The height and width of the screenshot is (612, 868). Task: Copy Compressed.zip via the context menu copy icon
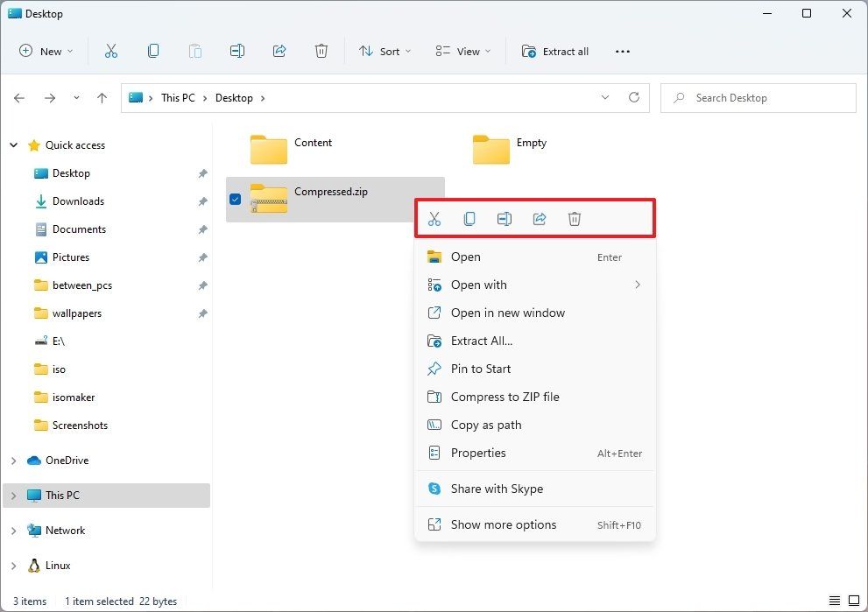tap(469, 218)
